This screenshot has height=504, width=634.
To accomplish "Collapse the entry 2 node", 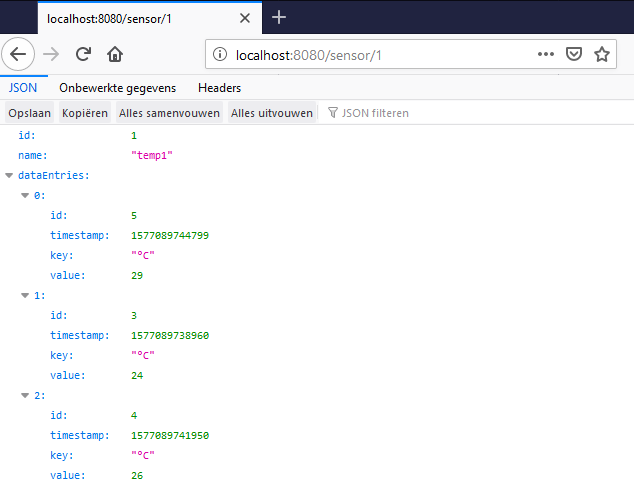I will [x=25, y=396].
